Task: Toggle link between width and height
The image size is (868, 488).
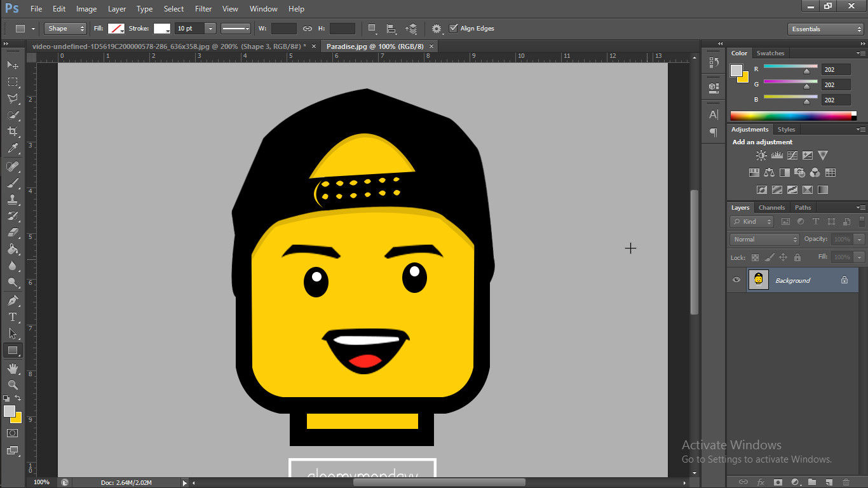Action: [x=307, y=29]
